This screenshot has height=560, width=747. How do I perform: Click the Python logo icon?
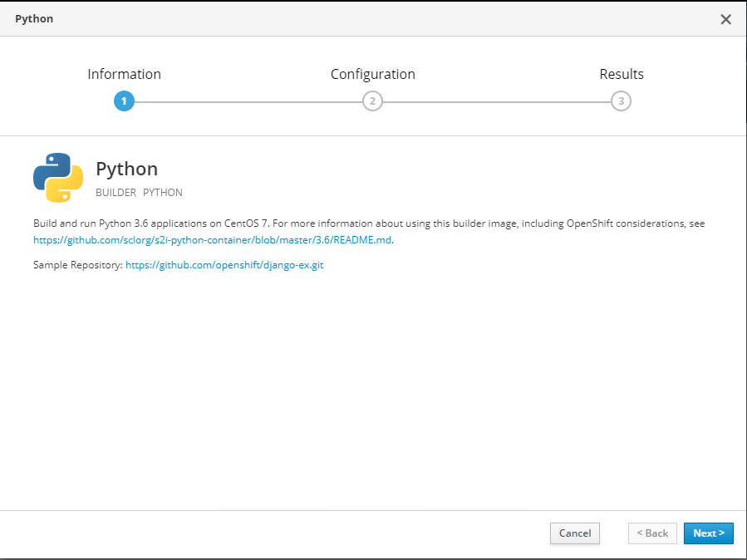(57, 177)
